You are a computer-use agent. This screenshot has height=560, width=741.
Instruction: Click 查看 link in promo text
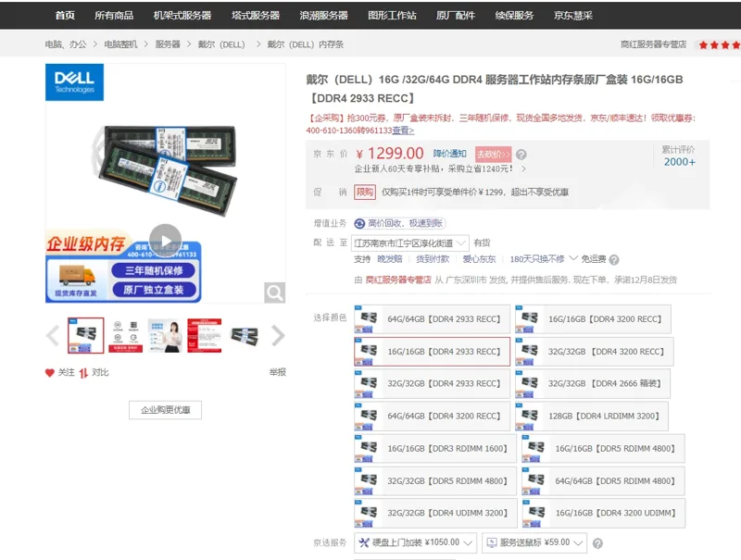coord(403,131)
